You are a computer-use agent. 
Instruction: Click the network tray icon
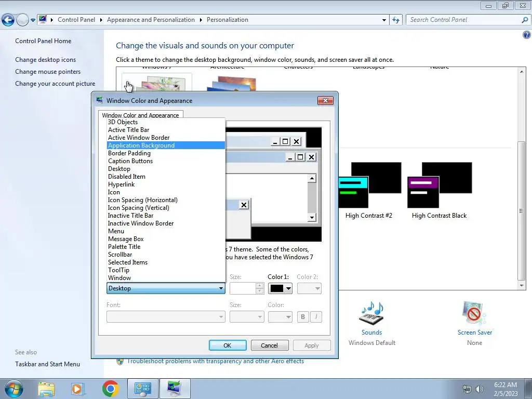tap(467, 389)
